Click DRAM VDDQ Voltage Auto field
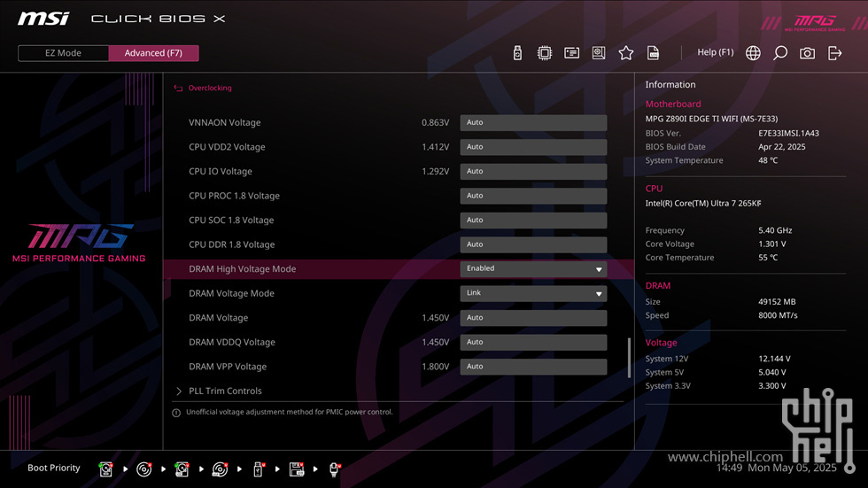The width and height of the screenshot is (868, 488). pos(533,342)
